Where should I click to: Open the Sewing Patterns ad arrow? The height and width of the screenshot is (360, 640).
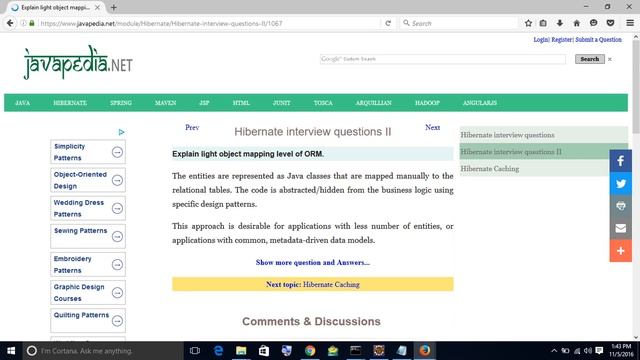click(117, 237)
